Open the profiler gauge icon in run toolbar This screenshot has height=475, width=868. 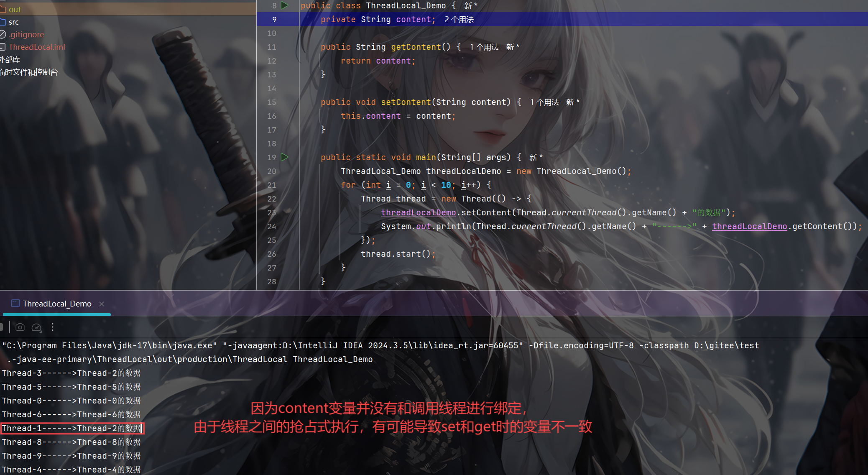(x=36, y=327)
